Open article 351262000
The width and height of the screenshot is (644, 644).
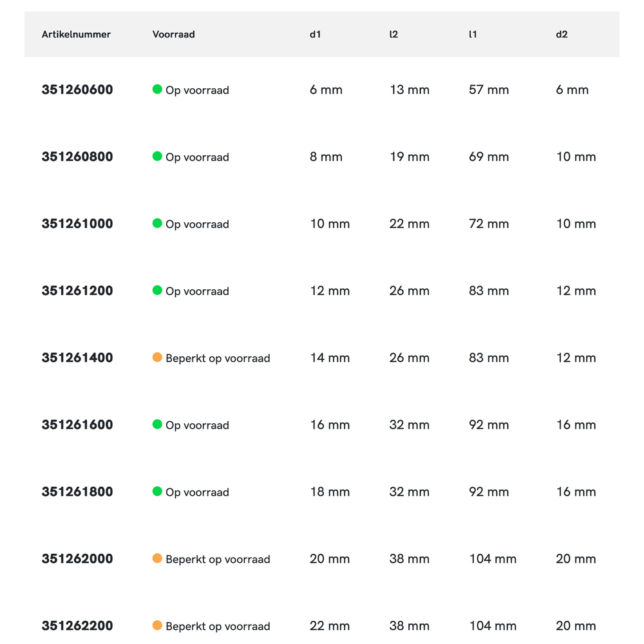[x=77, y=559]
